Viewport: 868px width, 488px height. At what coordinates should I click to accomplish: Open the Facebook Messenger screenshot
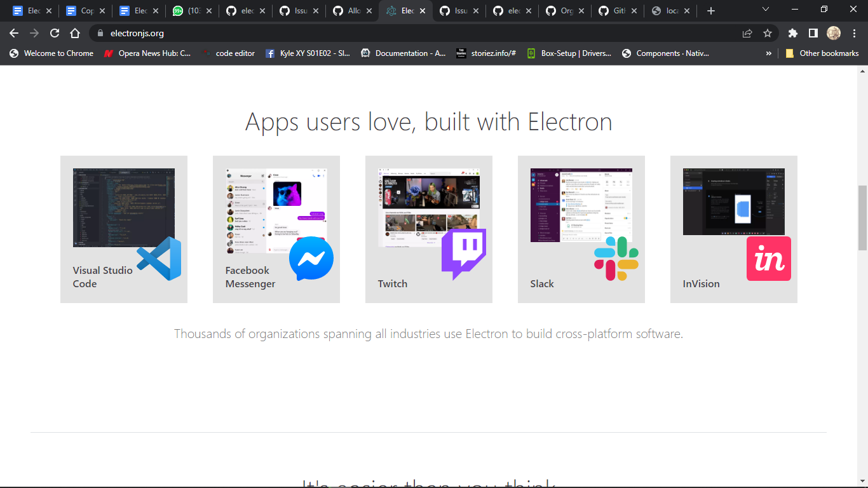pyautogui.click(x=276, y=211)
